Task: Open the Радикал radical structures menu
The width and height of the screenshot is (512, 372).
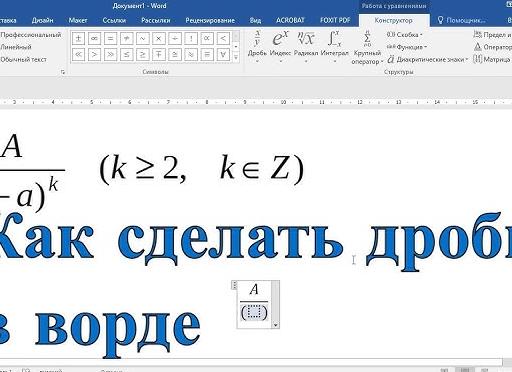Action: pyautogui.click(x=306, y=47)
